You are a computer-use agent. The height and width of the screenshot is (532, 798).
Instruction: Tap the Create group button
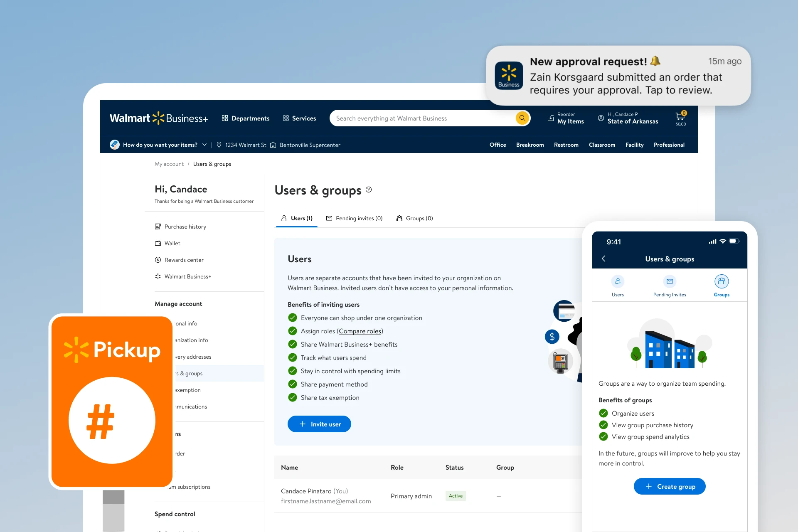click(670, 486)
